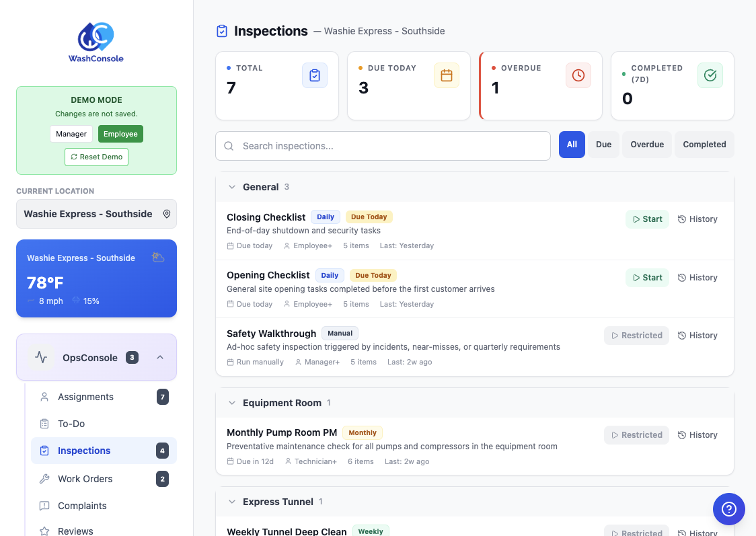Select the All filter tab
756x536 pixels.
572,145
